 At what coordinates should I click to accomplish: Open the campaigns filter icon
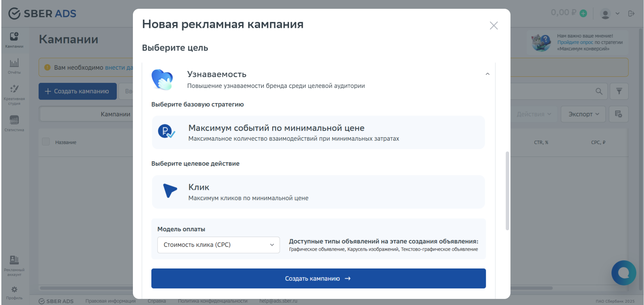coord(618,91)
